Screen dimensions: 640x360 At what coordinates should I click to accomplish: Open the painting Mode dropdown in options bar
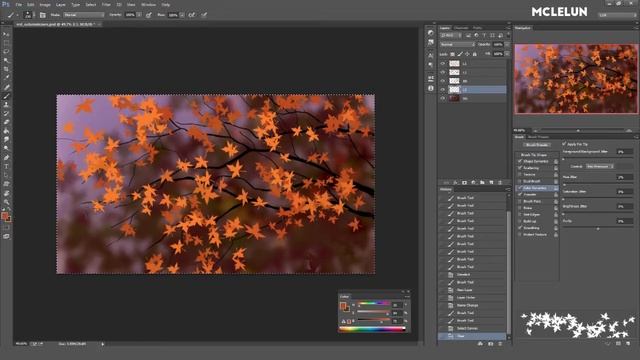[x=84, y=15]
